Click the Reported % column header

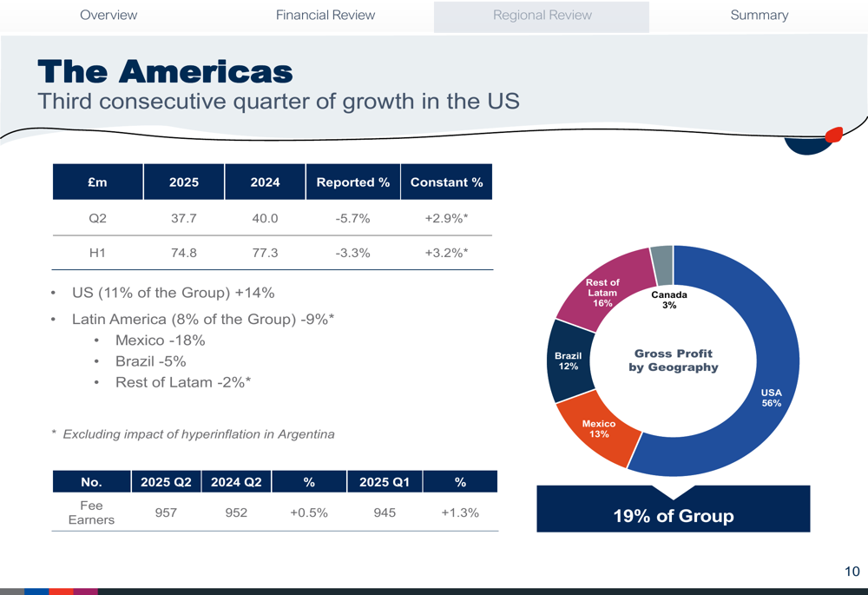[x=352, y=182]
